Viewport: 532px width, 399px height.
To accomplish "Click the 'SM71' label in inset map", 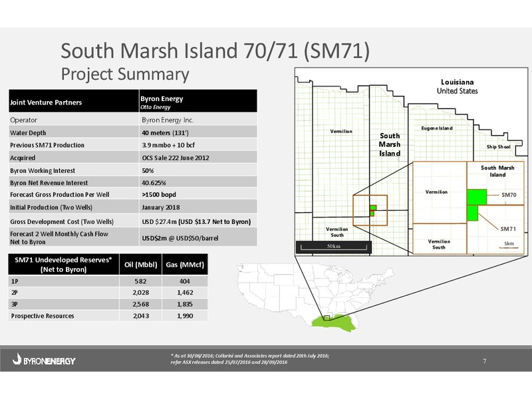I will point(508,229).
